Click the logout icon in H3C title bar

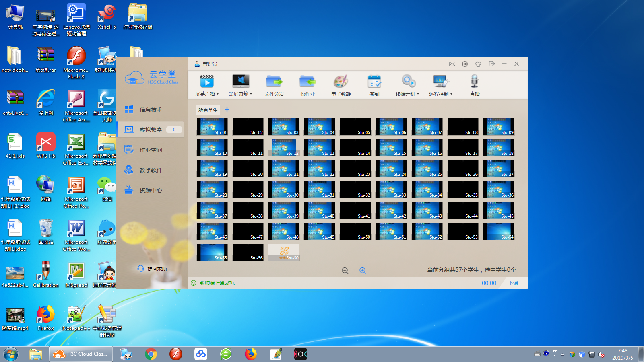(x=491, y=64)
